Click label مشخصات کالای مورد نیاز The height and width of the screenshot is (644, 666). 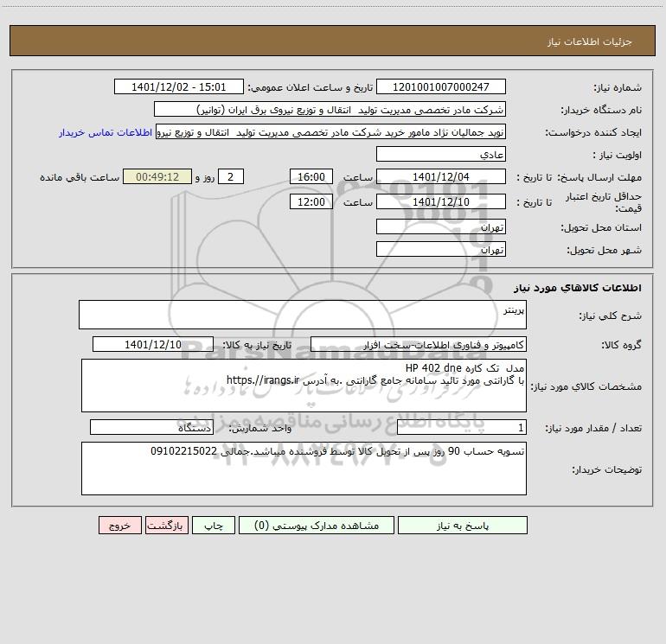586,386
